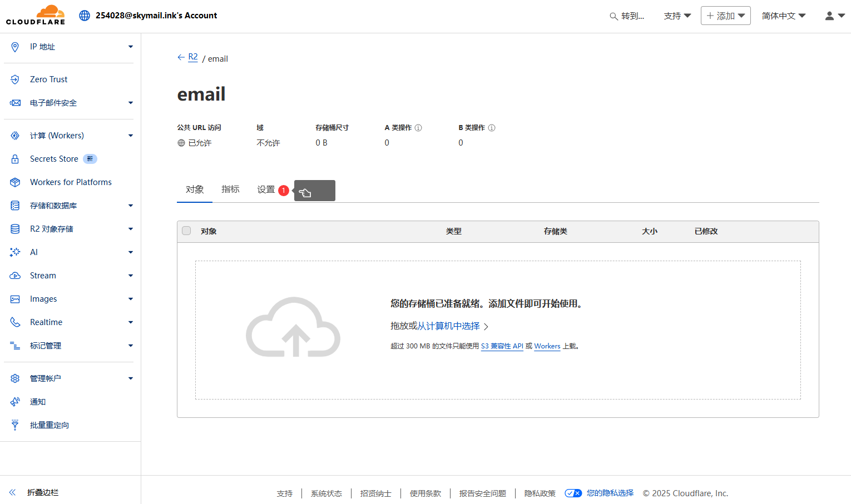
Task: Click the Cloudflare logo
Action: pos(36,15)
